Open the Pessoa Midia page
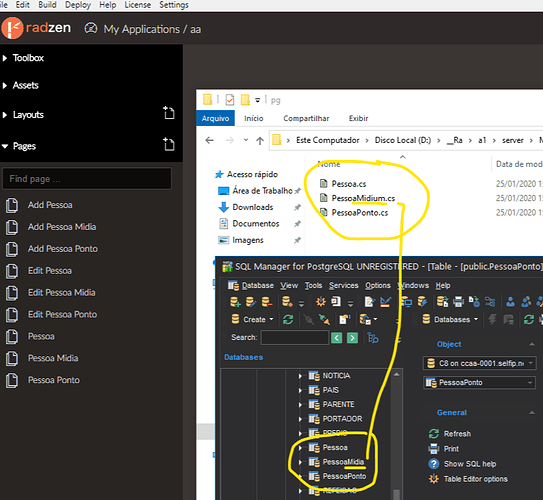Image resolution: width=543 pixels, height=500 pixels. tap(53, 358)
